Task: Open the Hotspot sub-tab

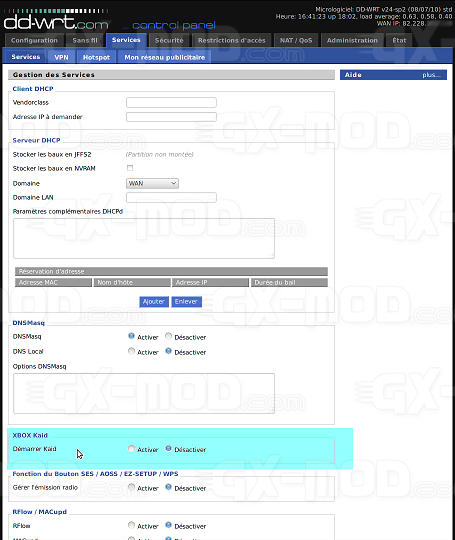Action: coord(96,57)
